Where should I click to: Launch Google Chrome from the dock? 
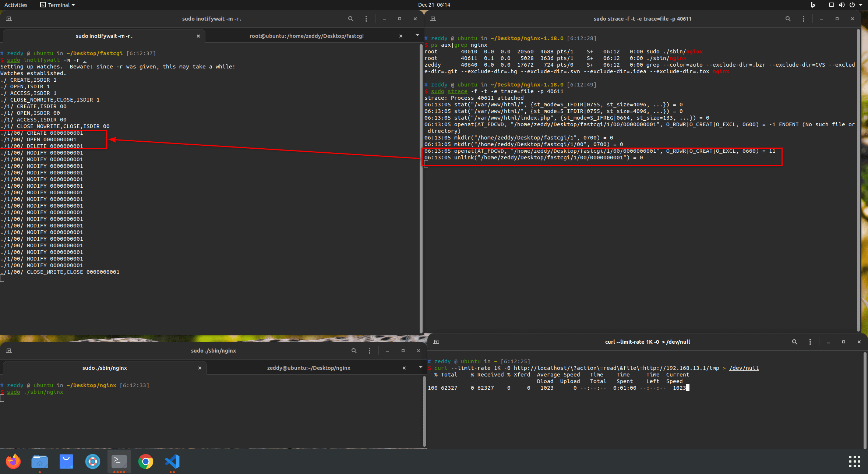click(146, 461)
